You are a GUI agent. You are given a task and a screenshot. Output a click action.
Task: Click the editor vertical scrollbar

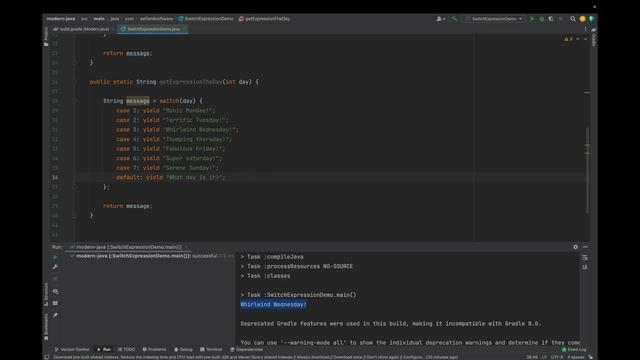(587, 170)
